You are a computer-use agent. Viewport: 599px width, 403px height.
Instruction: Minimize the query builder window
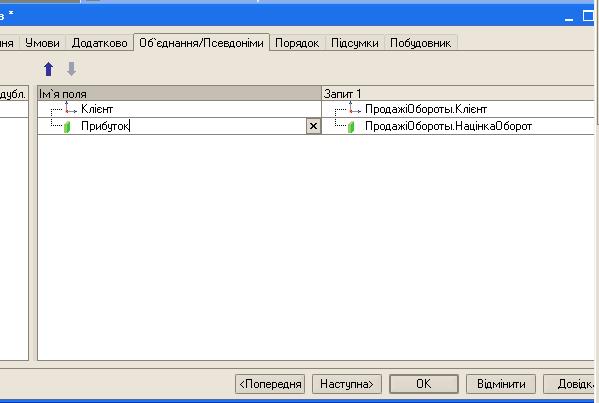pos(569,16)
